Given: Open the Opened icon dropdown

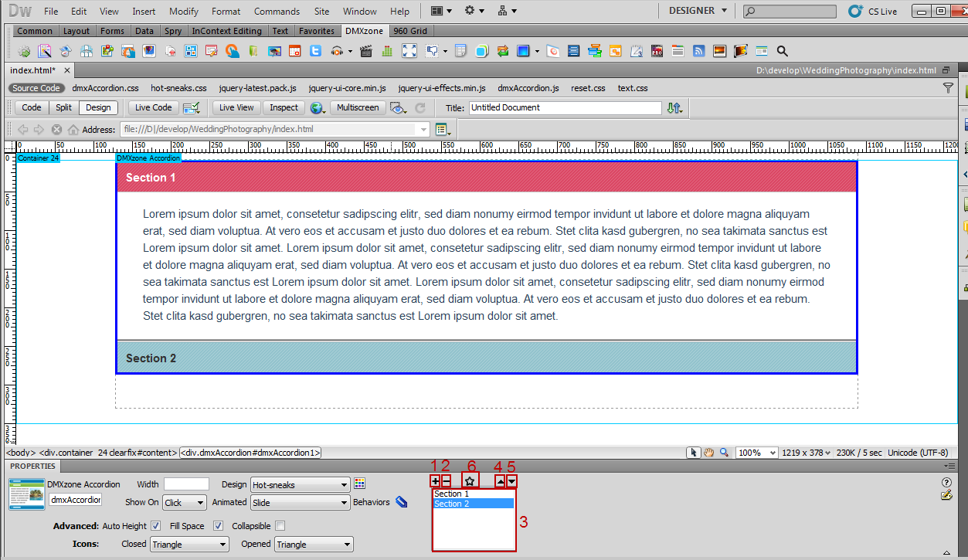Looking at the screenshot, I should pyautogui.click(x=314, y=545).
